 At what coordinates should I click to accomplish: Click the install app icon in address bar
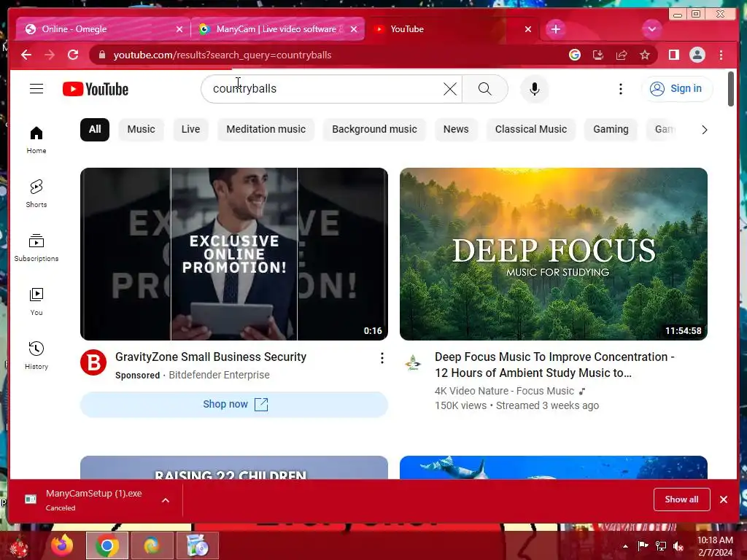[x=598, y=55]
